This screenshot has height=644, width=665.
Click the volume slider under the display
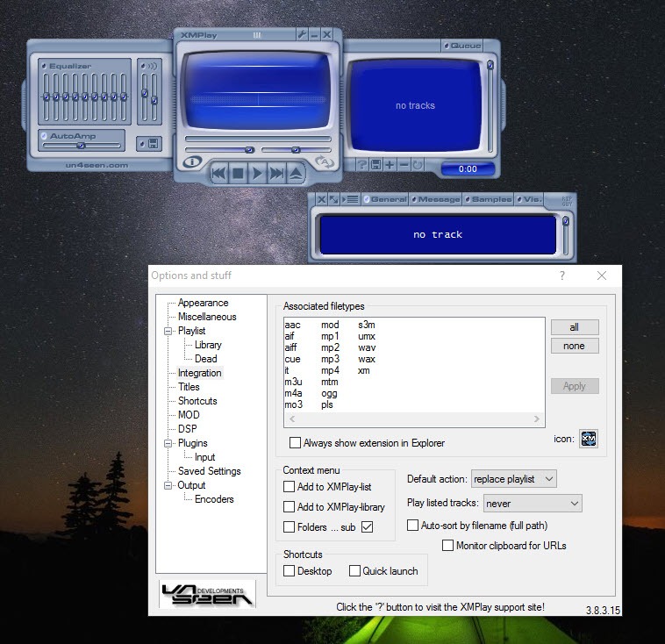click(219, 150)
